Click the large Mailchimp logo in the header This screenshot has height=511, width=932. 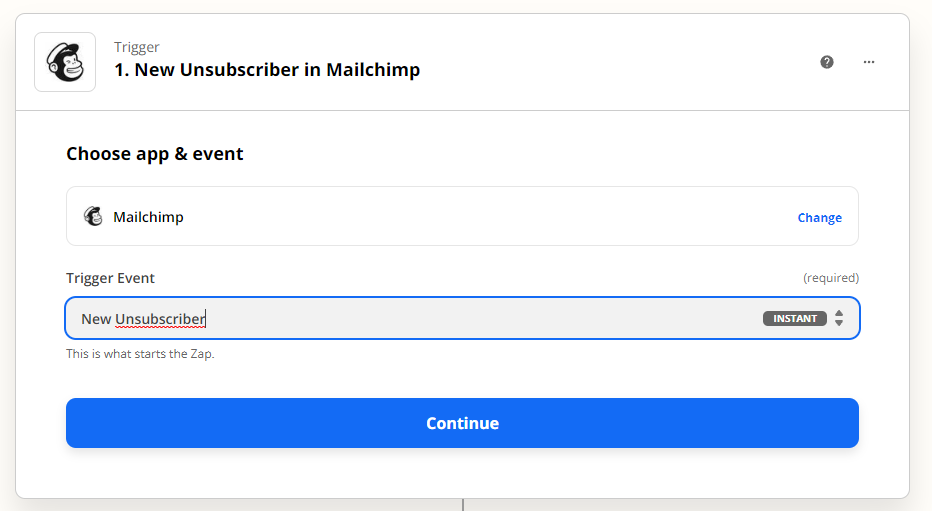(x=65, y=62)
